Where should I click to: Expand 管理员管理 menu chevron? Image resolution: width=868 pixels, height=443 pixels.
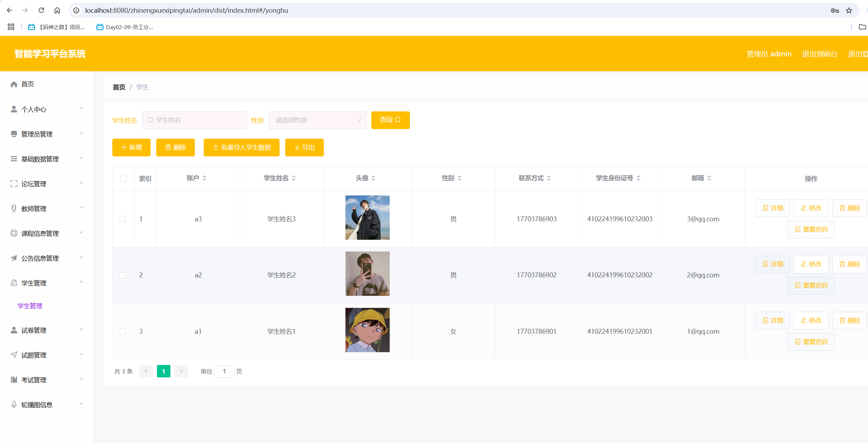81,133
